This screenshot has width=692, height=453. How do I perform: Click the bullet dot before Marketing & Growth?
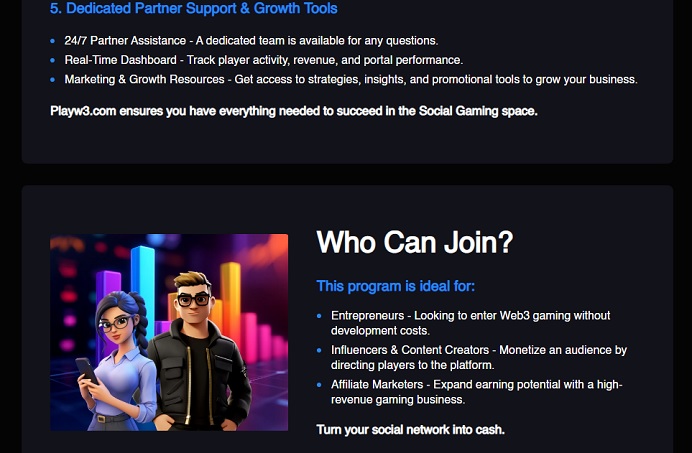(53, 80)
